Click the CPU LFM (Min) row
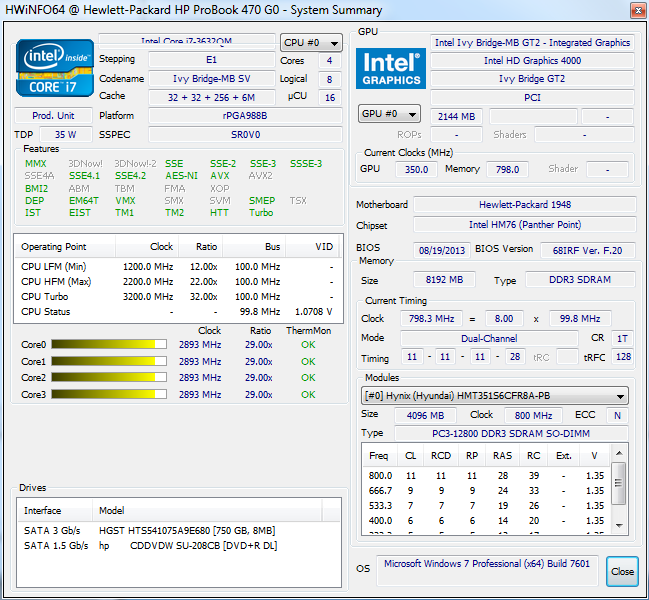Viewport: 649px width, 600px height. (178, 267)
